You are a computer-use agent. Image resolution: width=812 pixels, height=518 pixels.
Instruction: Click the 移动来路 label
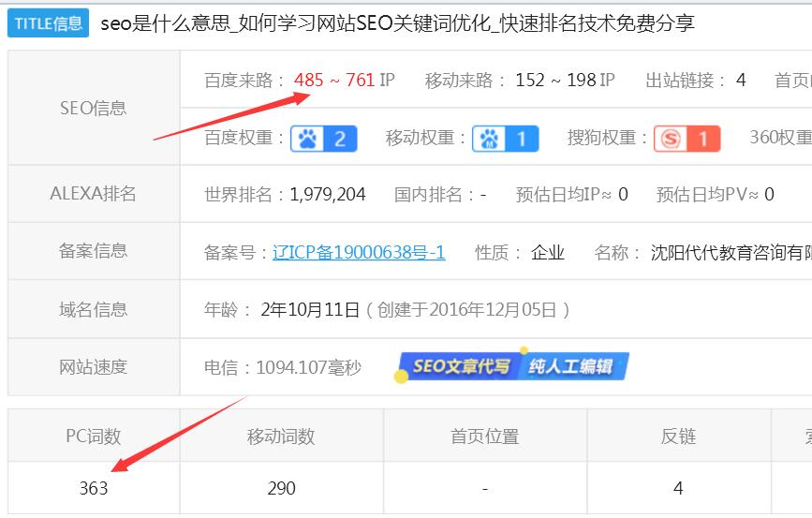(x=465, y=81)
